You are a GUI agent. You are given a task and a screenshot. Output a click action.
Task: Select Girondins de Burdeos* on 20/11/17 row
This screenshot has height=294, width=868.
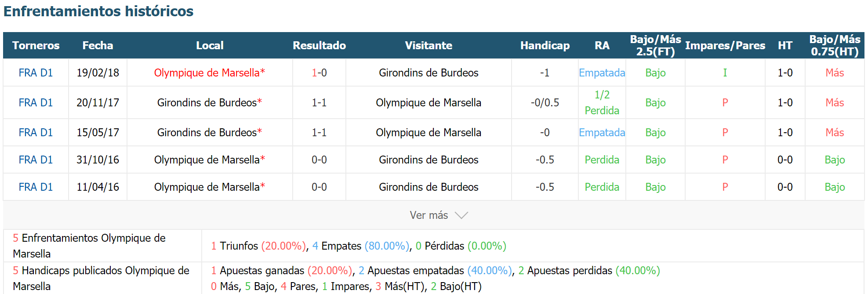pos(210,103)
